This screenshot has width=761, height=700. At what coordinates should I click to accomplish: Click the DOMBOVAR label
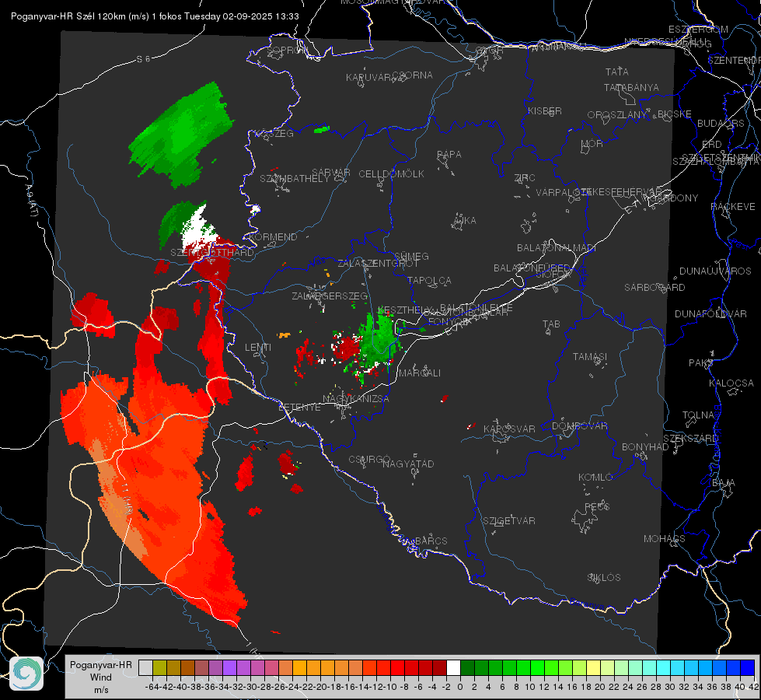click(579, 425)
